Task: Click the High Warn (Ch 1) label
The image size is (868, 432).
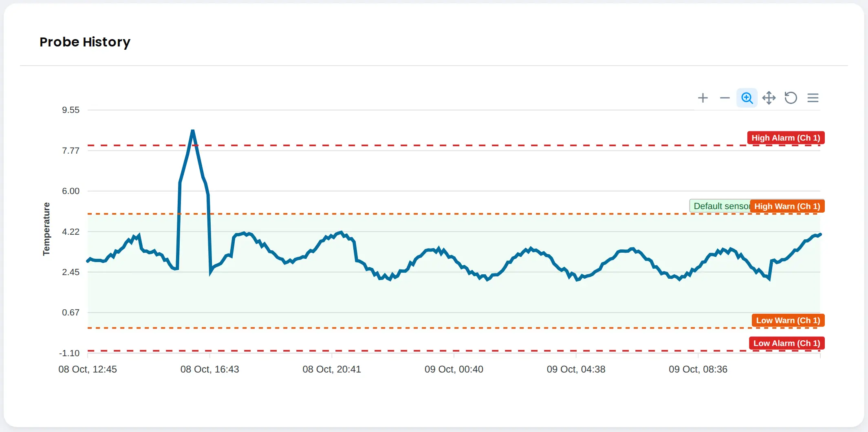Action: (787, 206)
